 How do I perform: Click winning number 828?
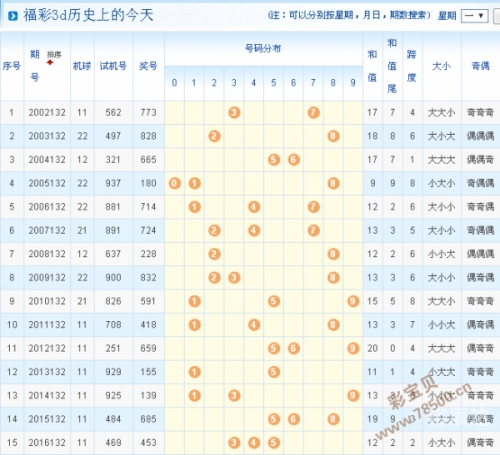148,136
